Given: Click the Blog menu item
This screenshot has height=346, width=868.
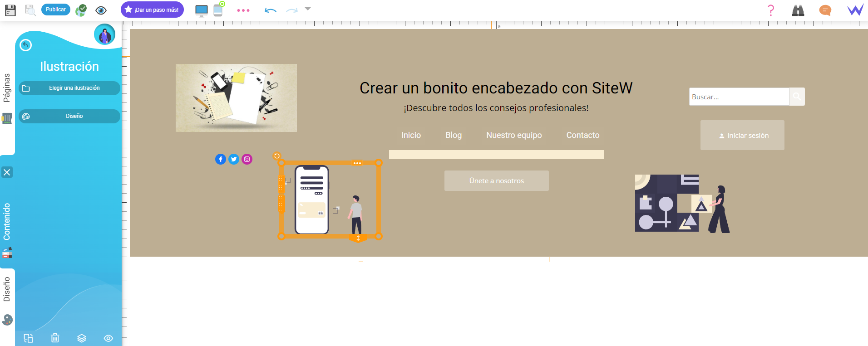Looking at the screenshot, I should (x=454, y=135).
